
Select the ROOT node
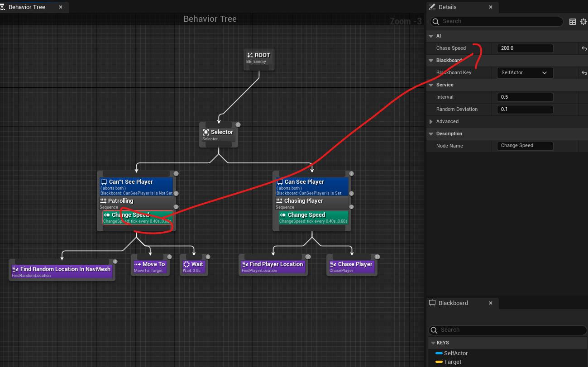(x=259, y=60)
